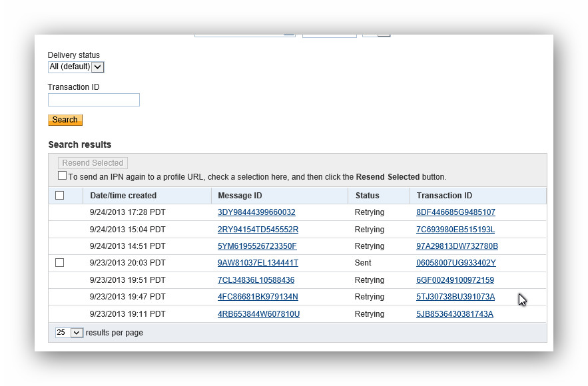This screenshot has width=588, height=386.
Task: Click the Transaction ID input field
Action: tap(94, 100)
